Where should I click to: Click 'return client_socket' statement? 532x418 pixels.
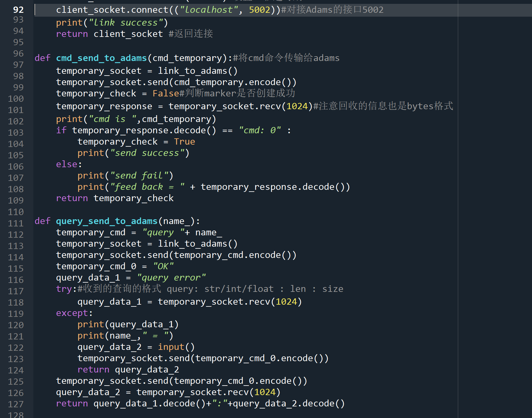coord(110,34)
